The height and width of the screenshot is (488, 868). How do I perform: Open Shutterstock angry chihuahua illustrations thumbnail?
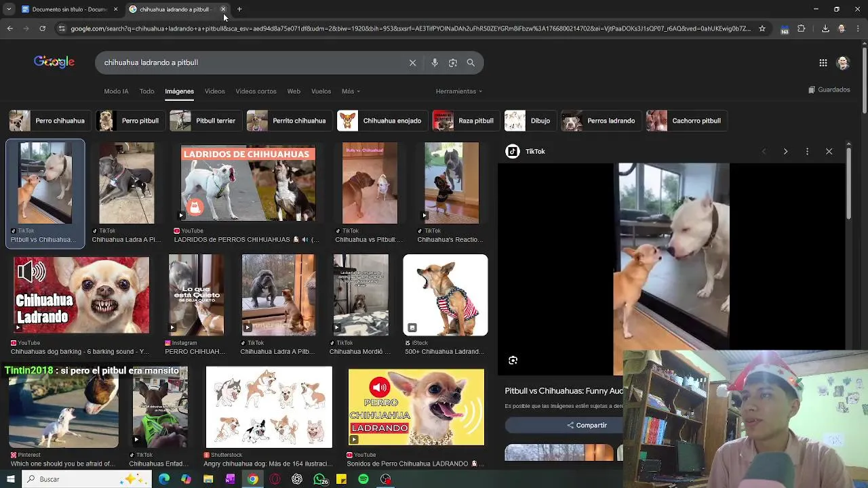tap(269, 407)
